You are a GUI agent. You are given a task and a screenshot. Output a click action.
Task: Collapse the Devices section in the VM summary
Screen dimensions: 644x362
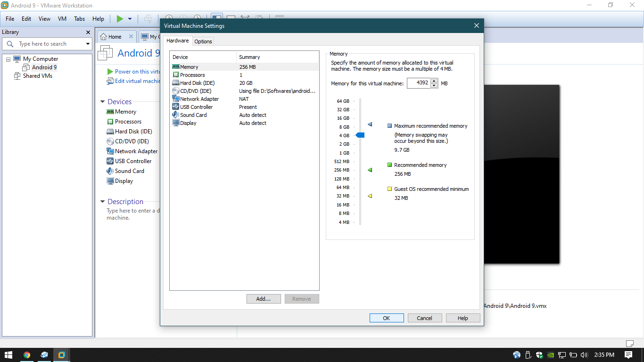102,101
